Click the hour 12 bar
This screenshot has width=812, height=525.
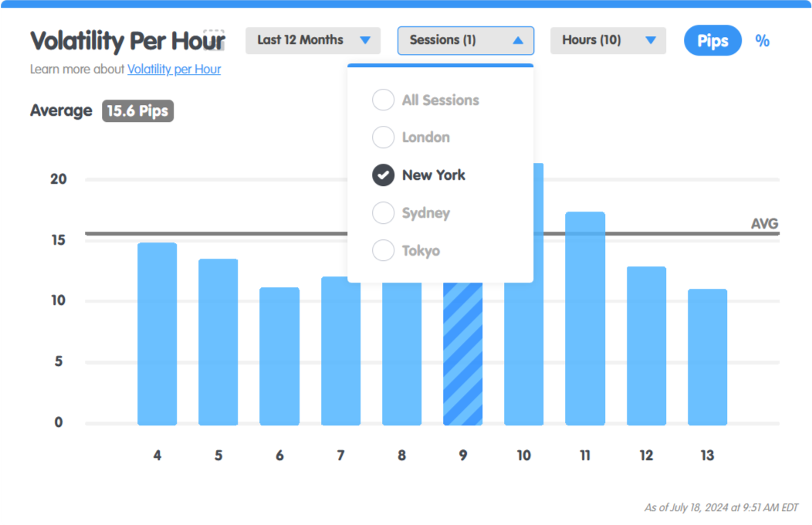646,346
